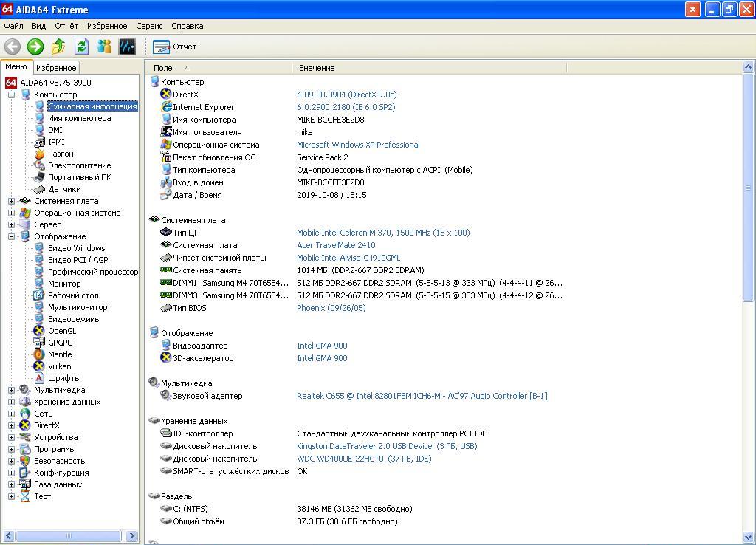This screenshot has height=545, width=756.
Task: Select the Рабочий стол icon
Action: [x=40, y=295]
